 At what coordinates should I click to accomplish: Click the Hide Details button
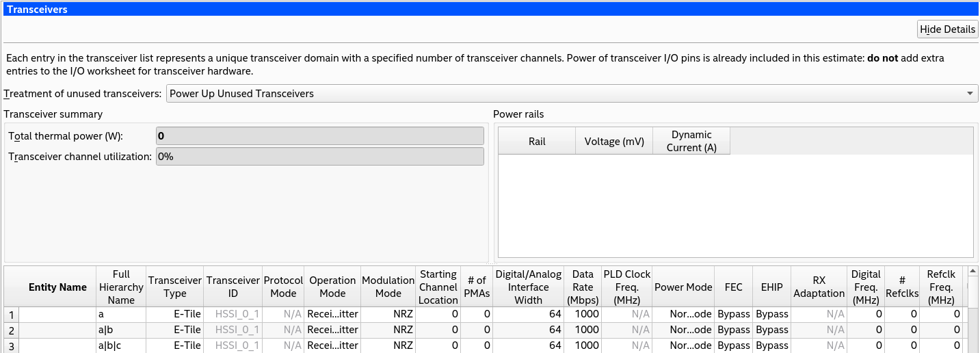947,29
